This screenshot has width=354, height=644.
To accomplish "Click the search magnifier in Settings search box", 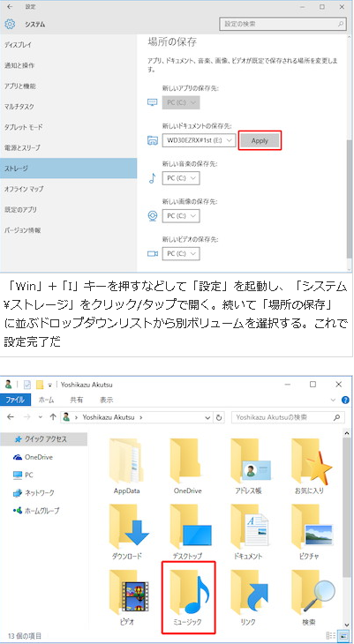I will pos(341,24).
